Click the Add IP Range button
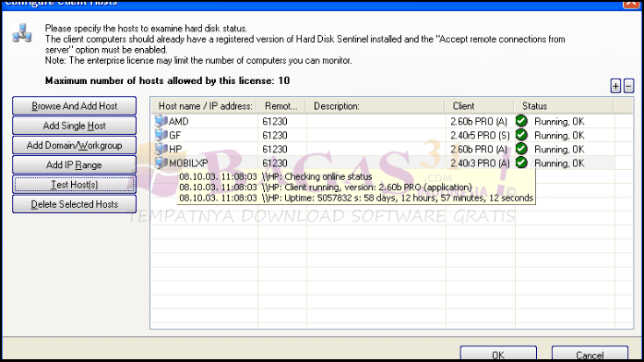The image size is (644, 362). click(x=75, y=165)
